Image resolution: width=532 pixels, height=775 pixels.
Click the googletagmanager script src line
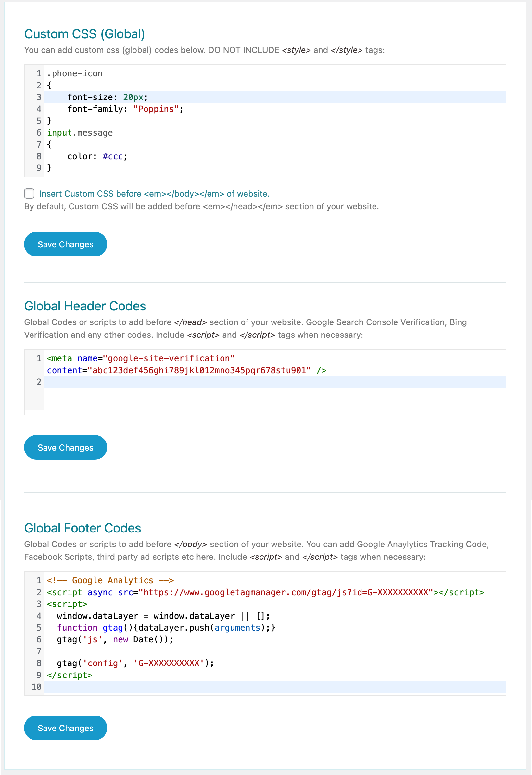pyautogui.click(x=265, y=593)
